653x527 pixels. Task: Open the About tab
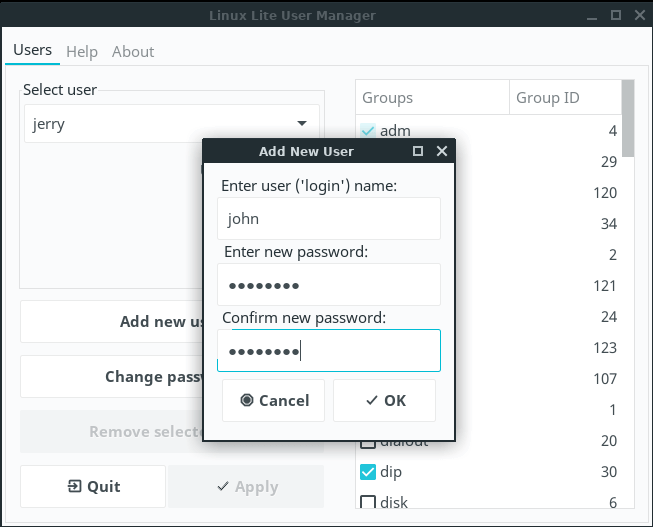coord(133,52)
